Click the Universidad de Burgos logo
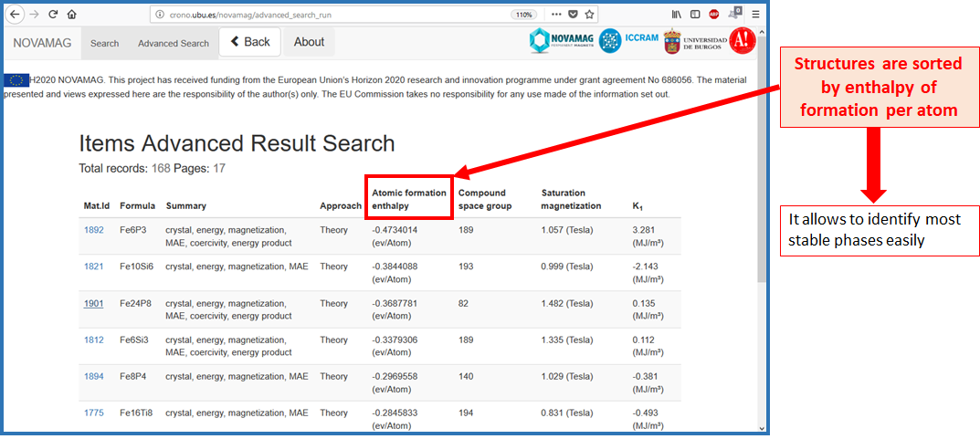Screen dimensions: 980x439 click(695, 41)
